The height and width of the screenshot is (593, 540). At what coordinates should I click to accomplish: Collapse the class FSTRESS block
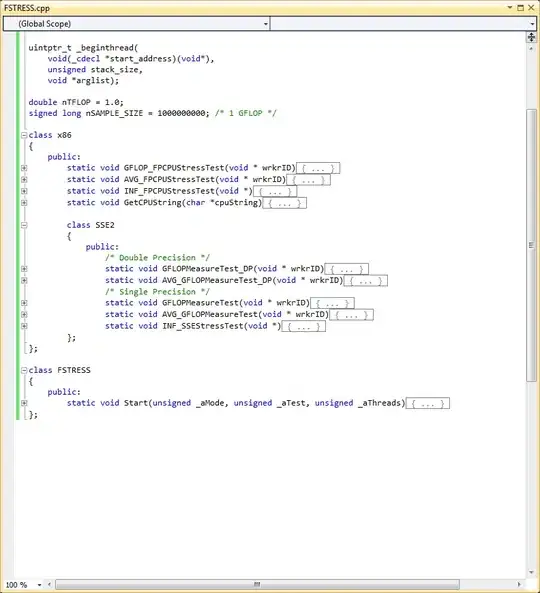click(24, 370)
